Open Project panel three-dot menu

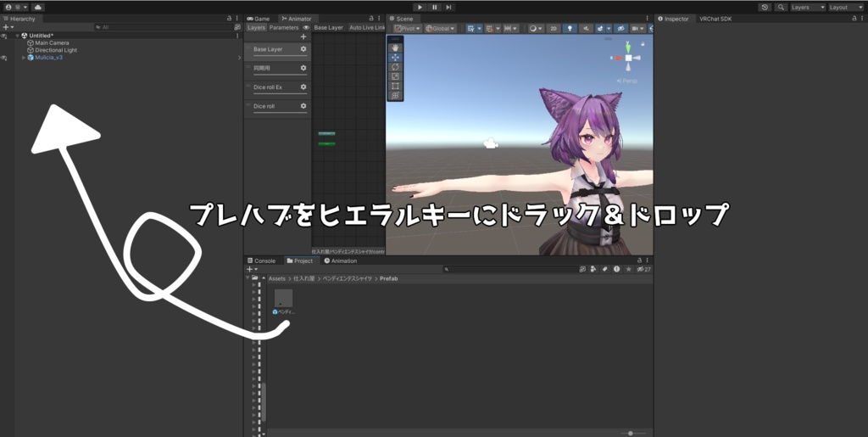[647, 261]
